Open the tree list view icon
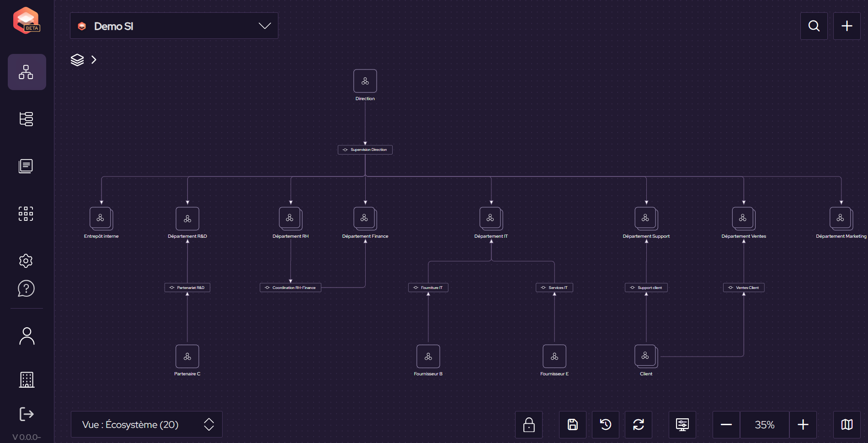868x443 pixels. pos(26,119)
